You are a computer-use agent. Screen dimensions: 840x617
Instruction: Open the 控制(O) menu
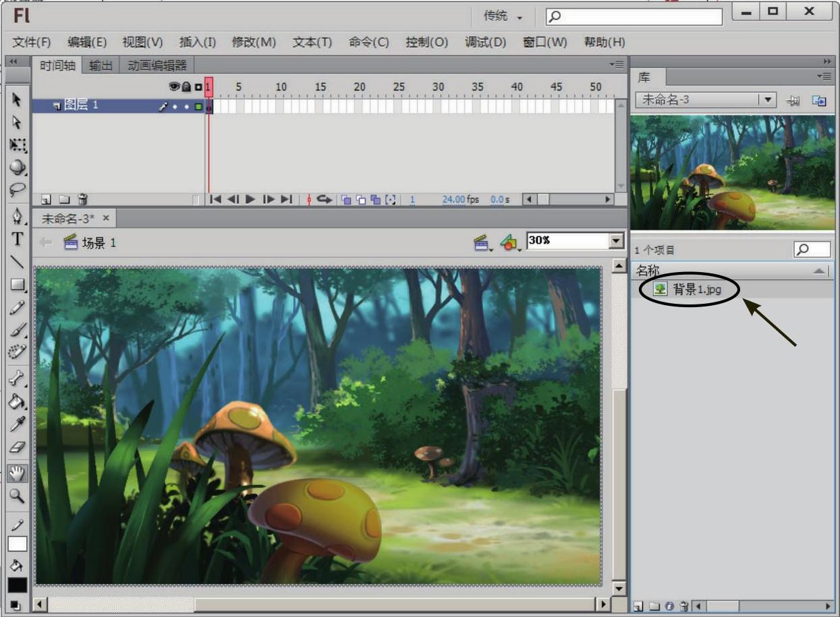[427, 42]
